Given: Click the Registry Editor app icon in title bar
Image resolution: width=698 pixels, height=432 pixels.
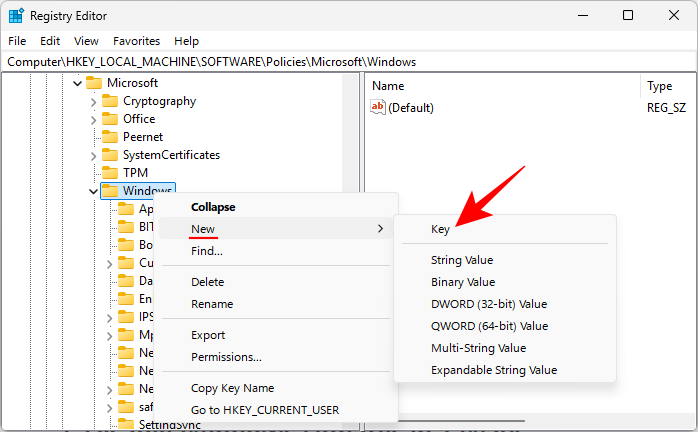Looking at the screenshot, I should (x=16, y=16).
